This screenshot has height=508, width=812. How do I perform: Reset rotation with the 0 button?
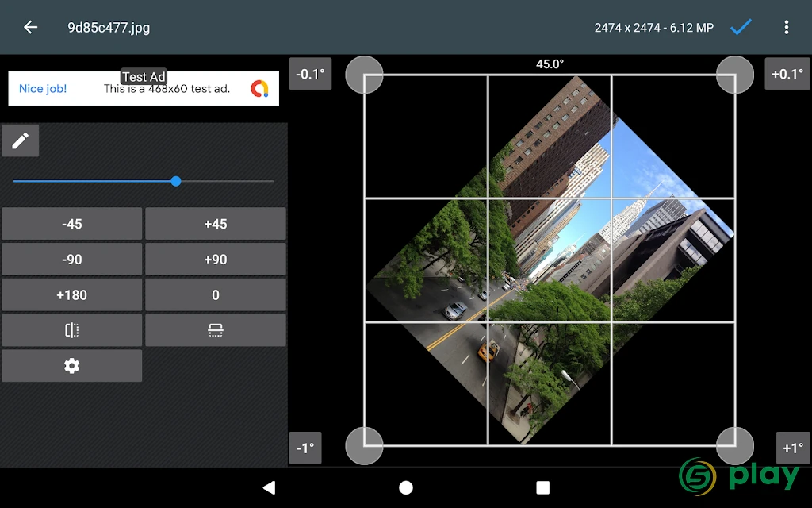(x=216, y=295)
